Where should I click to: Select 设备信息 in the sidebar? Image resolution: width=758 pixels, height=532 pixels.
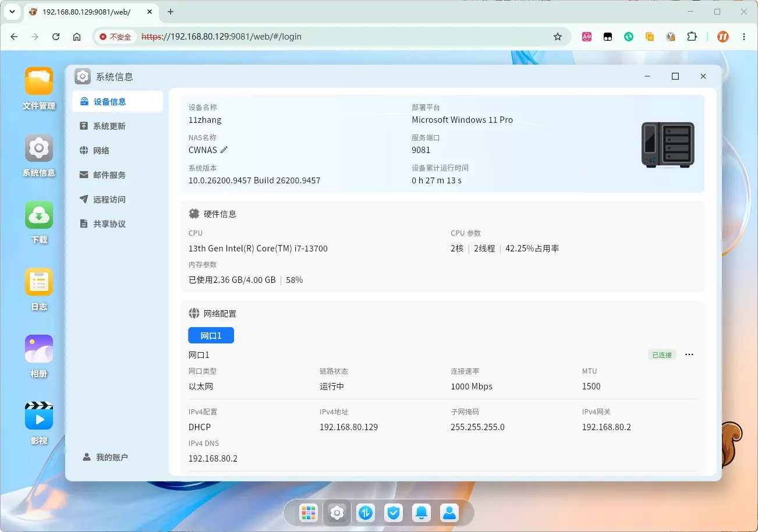point(118,101)
